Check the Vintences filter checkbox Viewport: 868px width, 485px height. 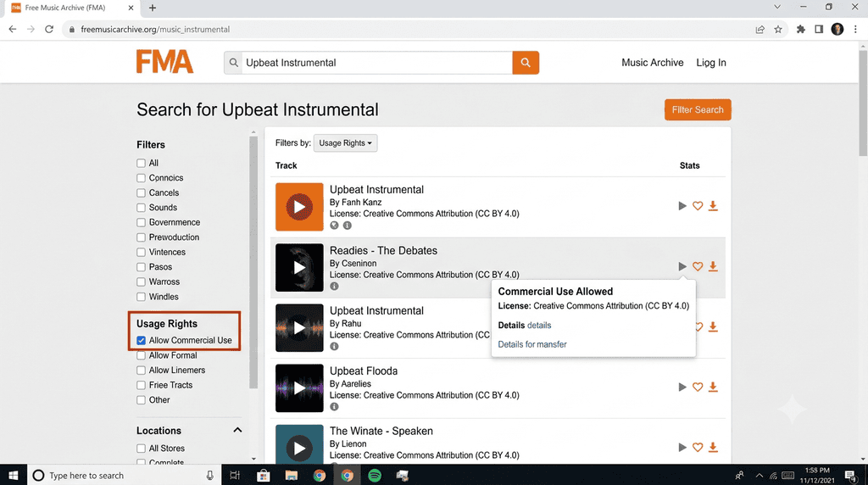pyautogui.click(x=142, y=253)
